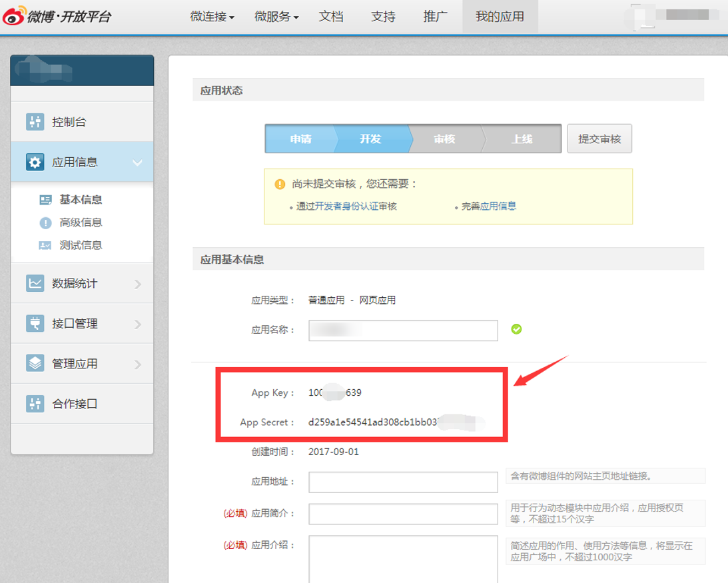Click the green checkmark beside 应用名称

(516, 329)
